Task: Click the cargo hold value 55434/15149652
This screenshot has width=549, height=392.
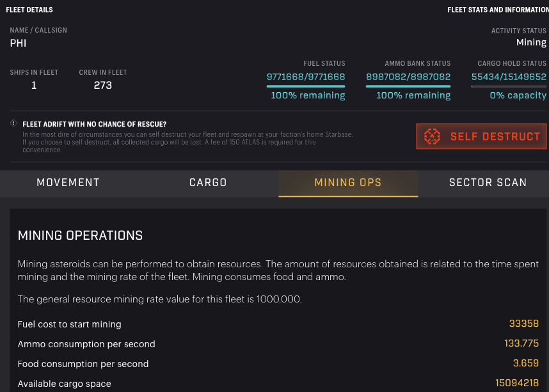Action: coord(509,77)
